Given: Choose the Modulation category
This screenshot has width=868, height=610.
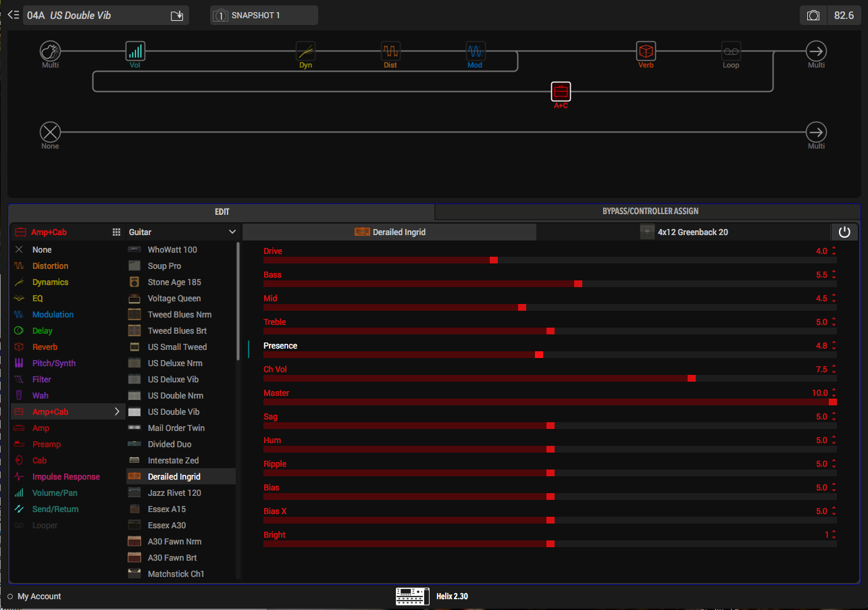Looking at the screenshot, I should pos(53,315).
